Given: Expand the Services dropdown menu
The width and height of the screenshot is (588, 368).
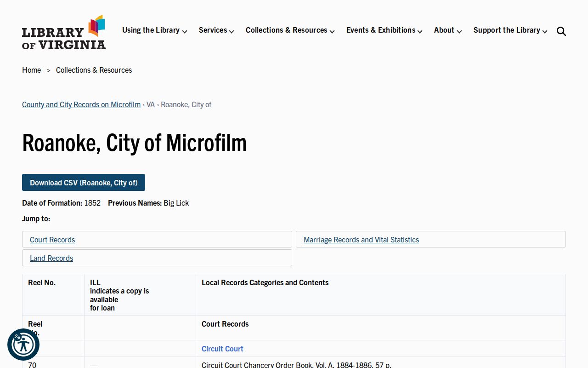Looking at the screenshot, I should click(216, 30).
